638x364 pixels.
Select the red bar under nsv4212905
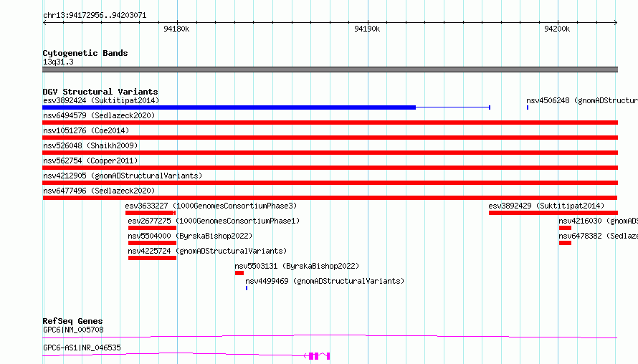point(330,183)
